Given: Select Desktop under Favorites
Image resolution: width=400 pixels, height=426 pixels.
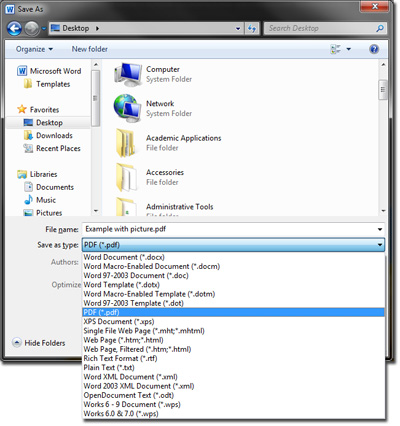Looking at the screenshot, I should [x=43, y=123].
